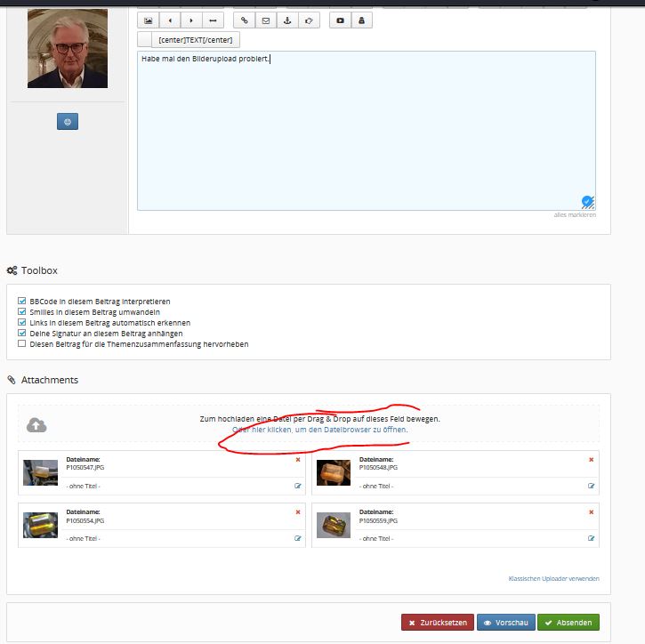The image size is (645, 644).
Task: Click the anchor toolbar icon
Action: point(287,20)
